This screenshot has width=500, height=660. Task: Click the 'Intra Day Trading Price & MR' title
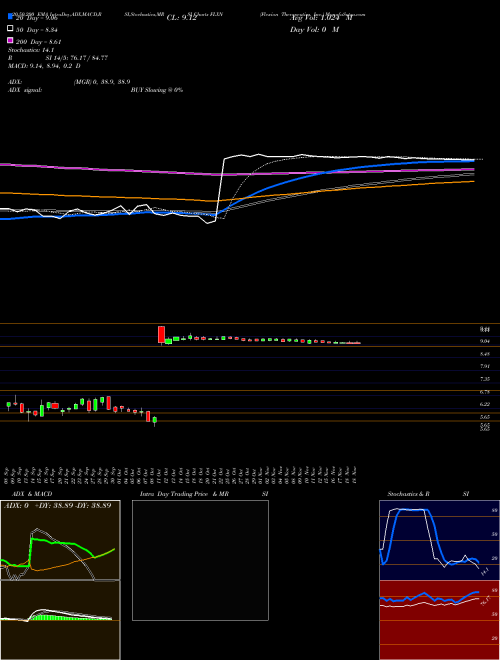point(184,494)
